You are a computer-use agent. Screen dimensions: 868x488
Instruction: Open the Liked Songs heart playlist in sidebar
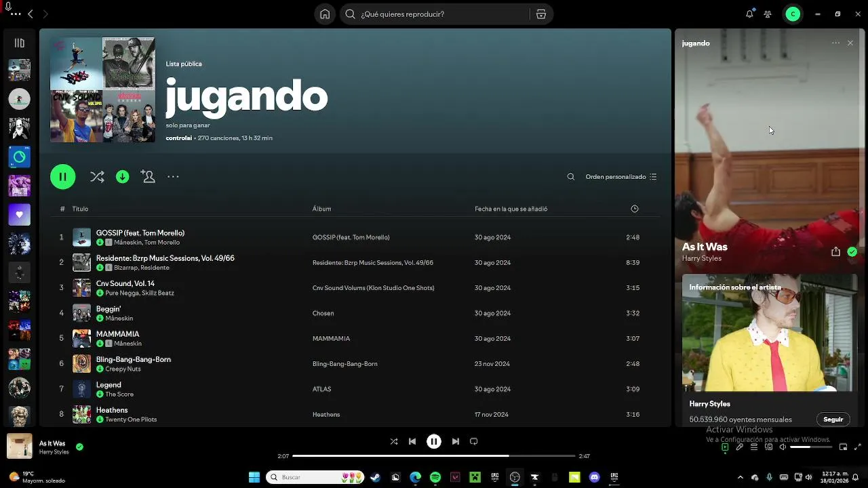coord(19,215)
